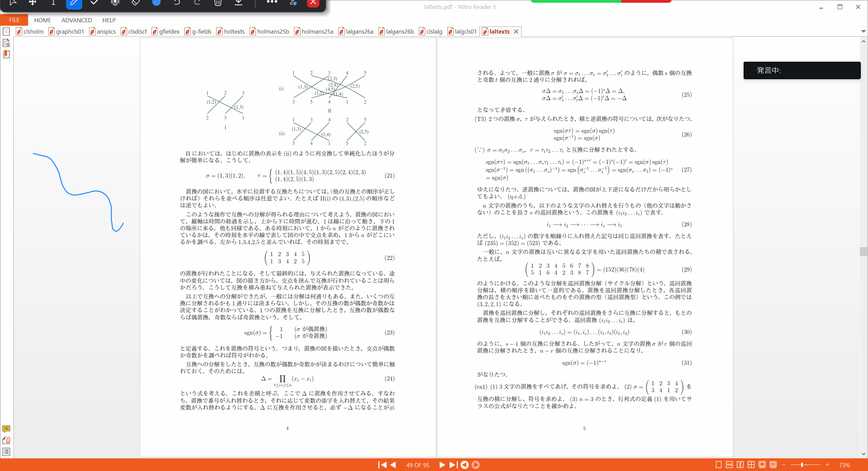Open the HOME ribbon tab
The height and width of the screenshot is (471, 868).
pyautogui.click(x=42, y=20)
